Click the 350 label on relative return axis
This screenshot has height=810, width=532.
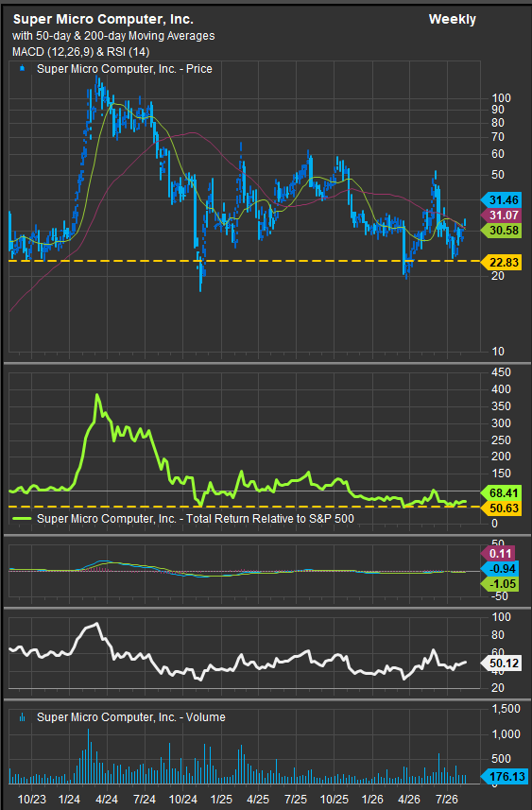(x=501, y=406)
